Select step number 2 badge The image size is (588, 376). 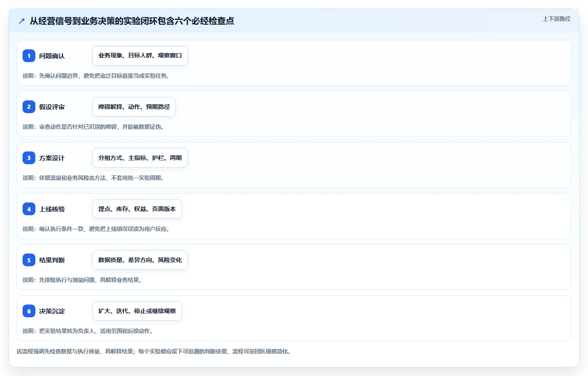coord(29,107)
